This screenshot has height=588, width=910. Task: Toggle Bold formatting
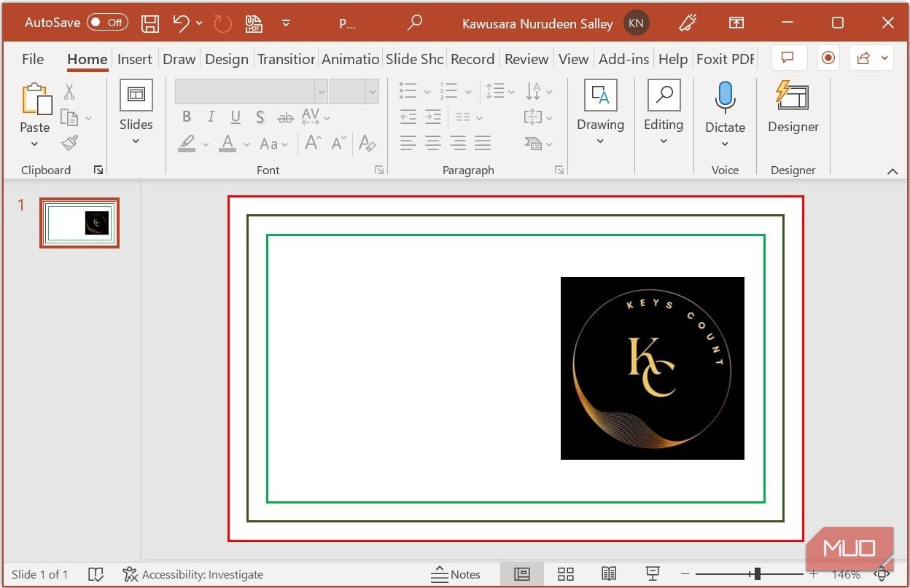[187, 117]
